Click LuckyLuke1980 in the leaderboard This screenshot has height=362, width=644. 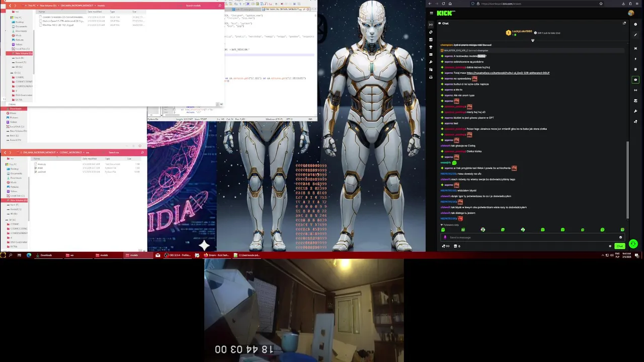tap(522, 31)
